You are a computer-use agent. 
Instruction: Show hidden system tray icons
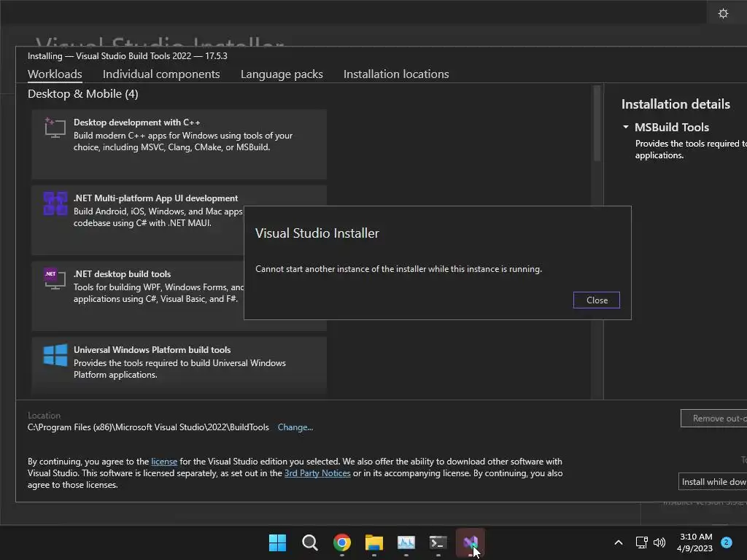[619, 542]
